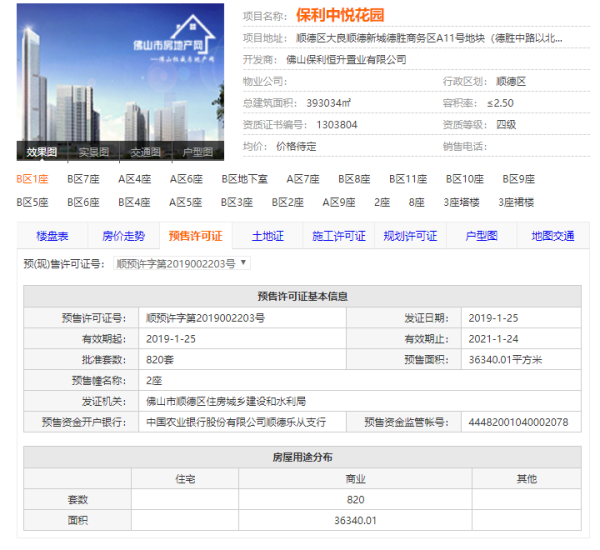Show the 户型图 image tab on photo
The height and width of the screenshot is (550, 600).
(198, 152)
